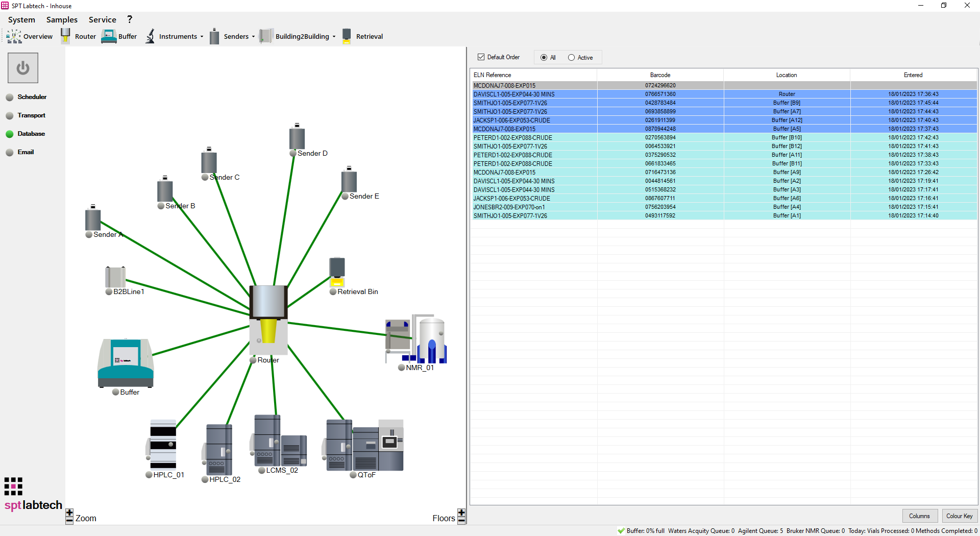Open the Service menu
The image size is (980, 536).
(x=102, y=19)
